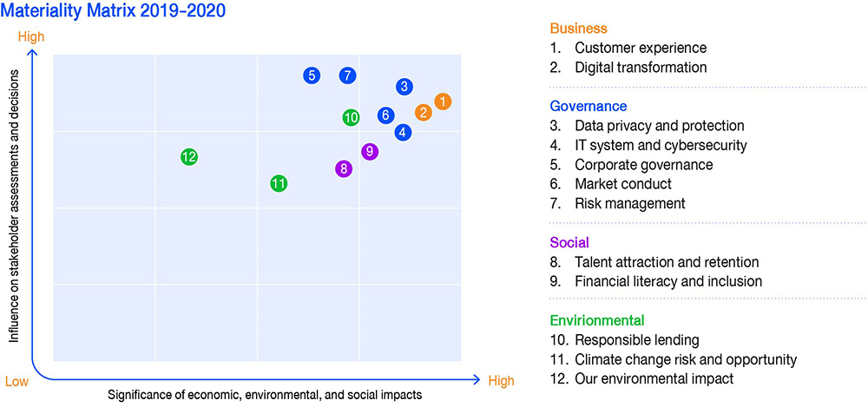
Task: Click blue marker 5 near the top
Action: click(x=312, y=75)
